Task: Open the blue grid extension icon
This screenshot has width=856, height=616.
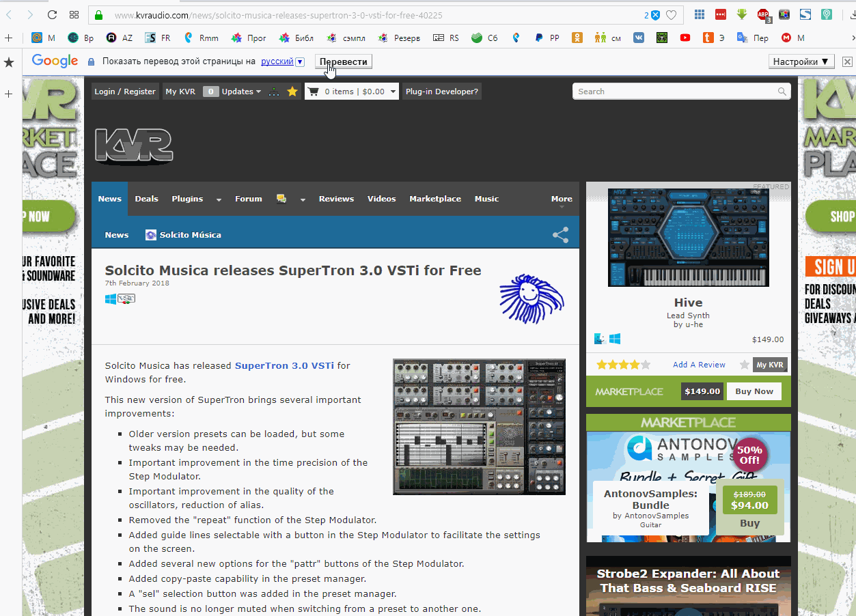Action: [699, 14]
